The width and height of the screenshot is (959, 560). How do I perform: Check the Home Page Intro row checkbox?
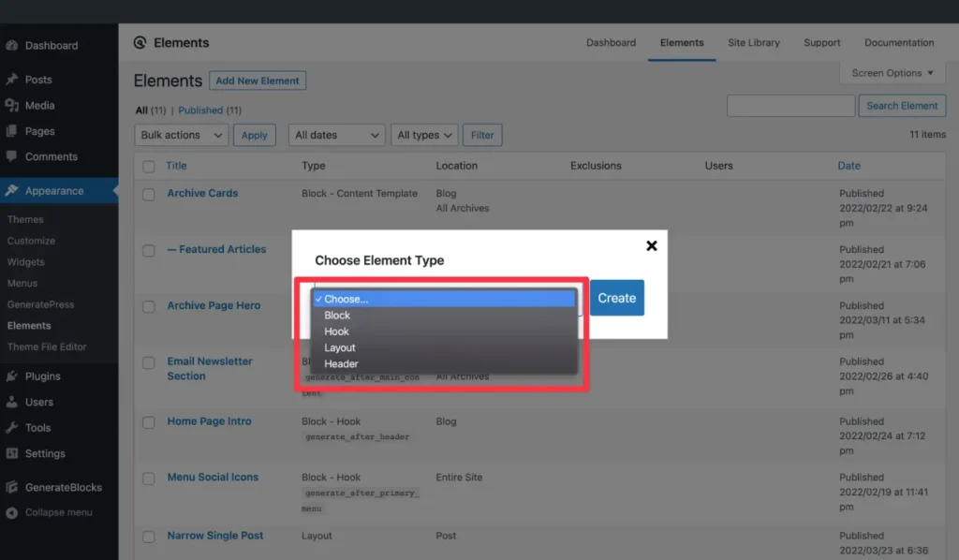point(149,422)
